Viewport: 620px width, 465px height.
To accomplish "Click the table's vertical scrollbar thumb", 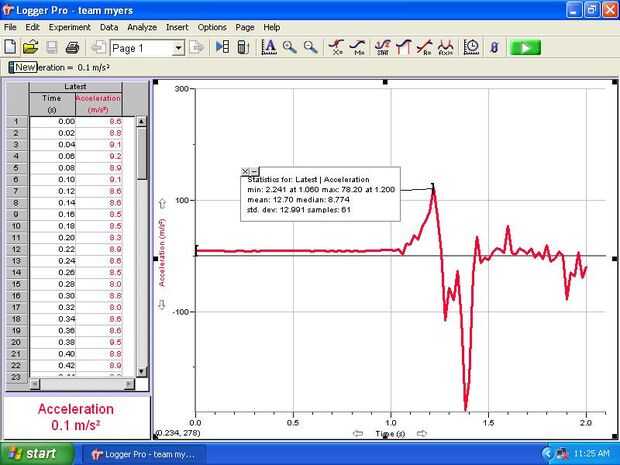I will pos(142,153).
